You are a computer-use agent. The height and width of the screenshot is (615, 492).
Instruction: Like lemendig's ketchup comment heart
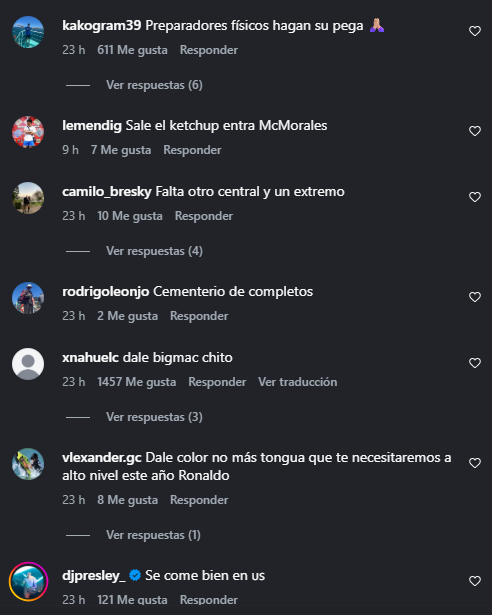click(475, 131)
